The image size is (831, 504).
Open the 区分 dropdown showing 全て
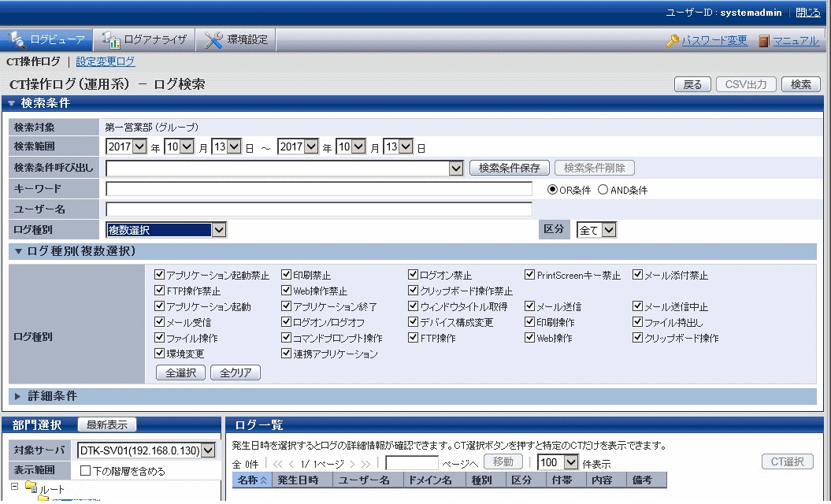608,230
